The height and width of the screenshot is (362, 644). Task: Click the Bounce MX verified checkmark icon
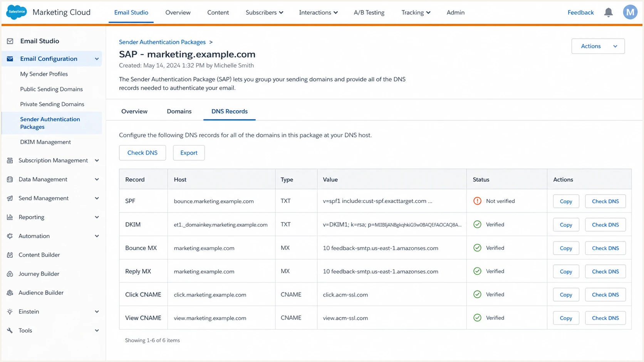(477, 248)
